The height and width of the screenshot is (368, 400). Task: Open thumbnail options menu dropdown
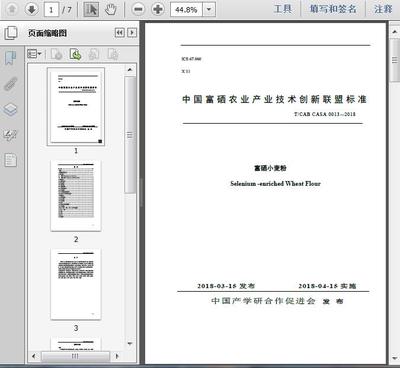pos(34,54)
